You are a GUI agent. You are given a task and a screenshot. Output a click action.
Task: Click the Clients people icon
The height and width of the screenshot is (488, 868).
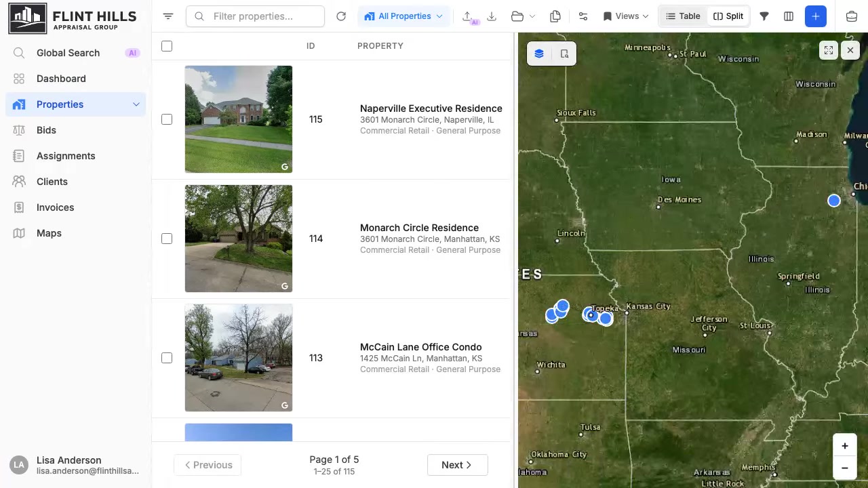click(x=19, y=182)
